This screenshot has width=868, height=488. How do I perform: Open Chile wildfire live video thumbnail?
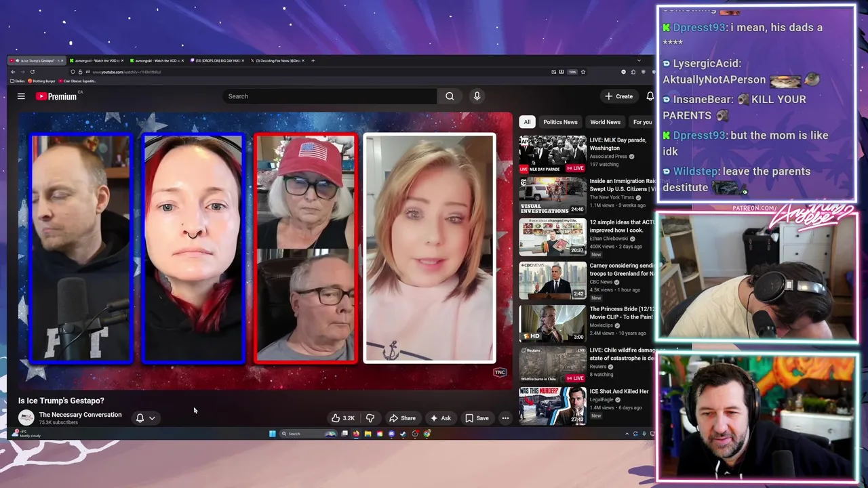(553, 365)
